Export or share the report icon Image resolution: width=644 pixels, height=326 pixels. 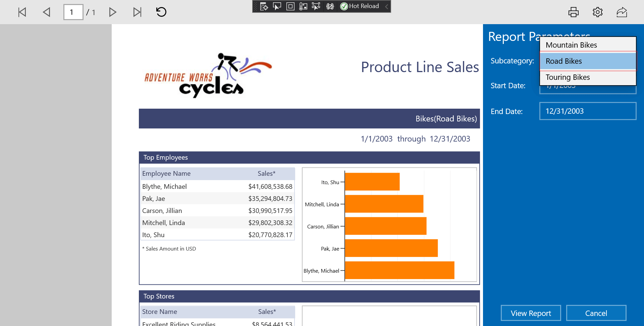pos(622,12)
